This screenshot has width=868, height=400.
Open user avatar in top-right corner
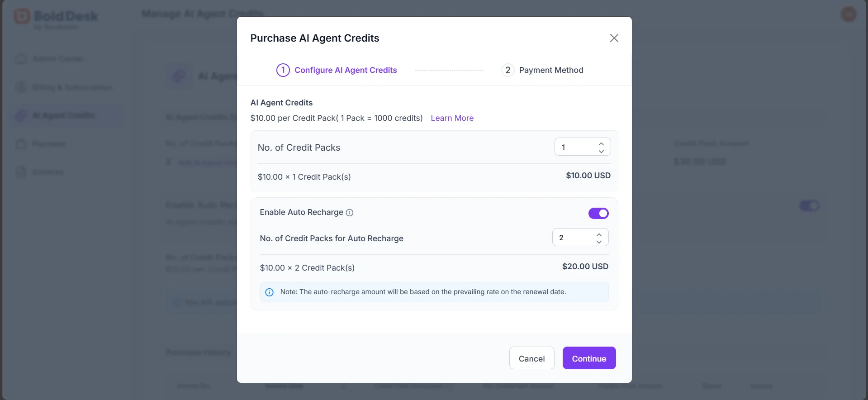point(848,14)
